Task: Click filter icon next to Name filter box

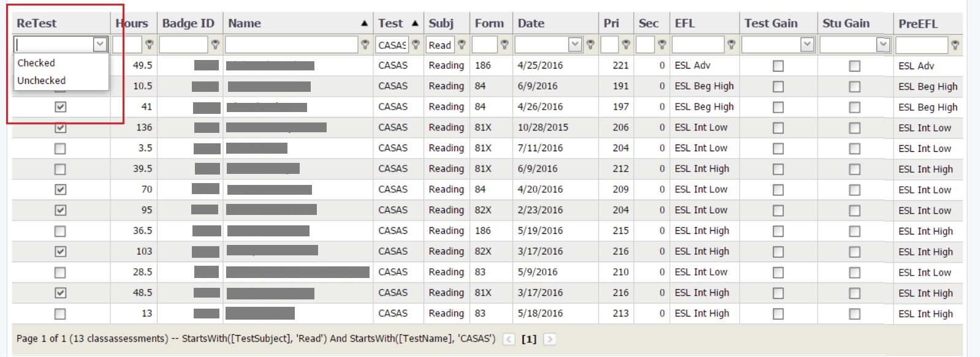Action: pos(365,45)
